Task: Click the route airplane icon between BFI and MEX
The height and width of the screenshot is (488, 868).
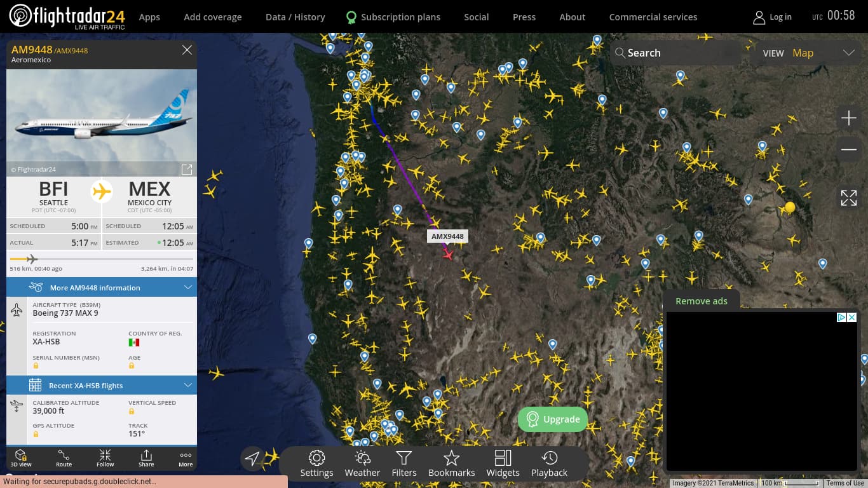Action: (102, 191)
